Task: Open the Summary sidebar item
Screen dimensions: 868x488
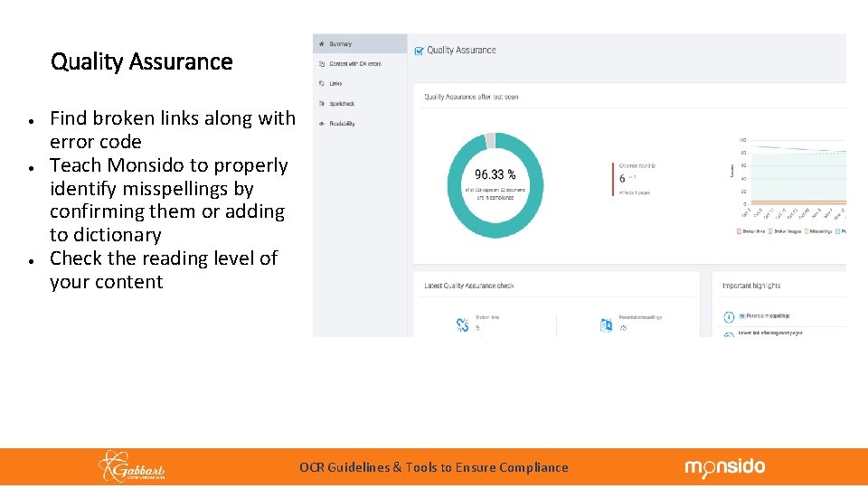Action: point(360,43)
